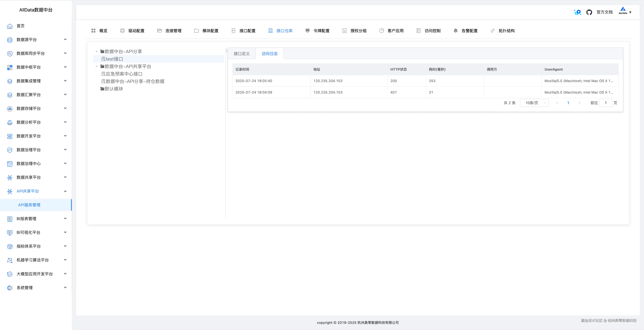This screenshot has width=644, height=330.
Task: Click the next page arrow in pagination
Action: pos(579,103)
